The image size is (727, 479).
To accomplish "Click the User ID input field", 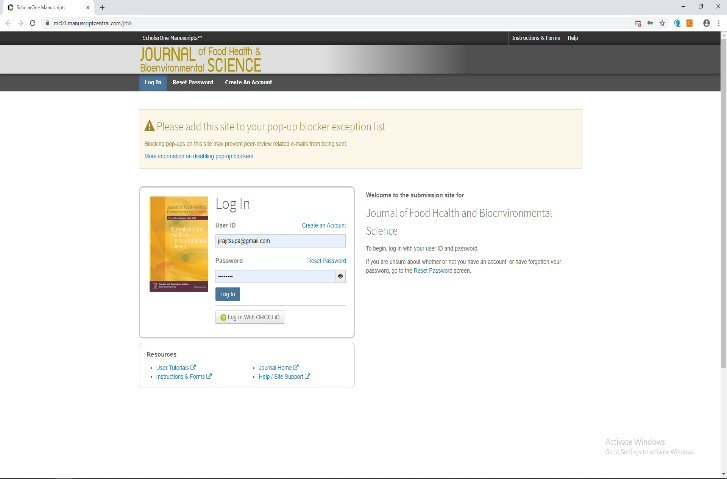I will coord(281,241).
